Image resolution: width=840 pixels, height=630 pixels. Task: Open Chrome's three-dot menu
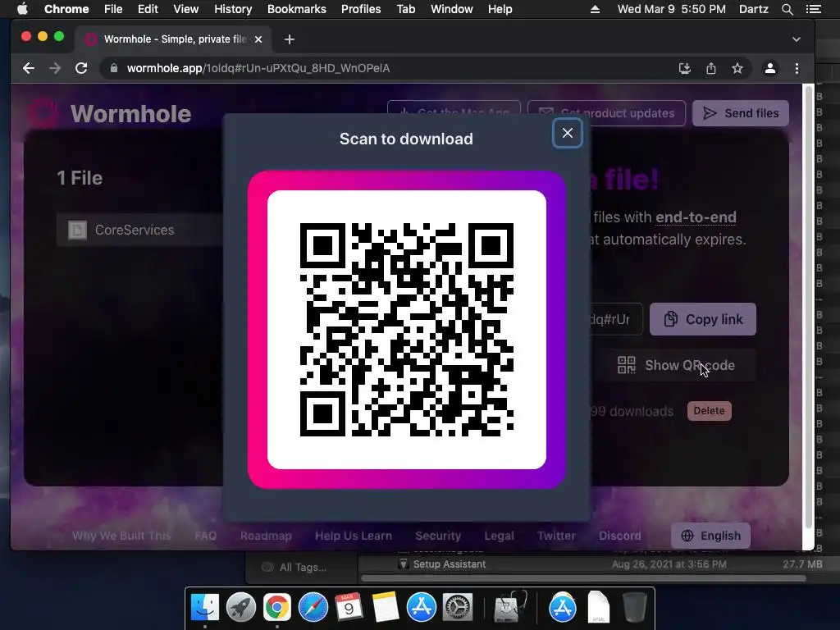797,68
